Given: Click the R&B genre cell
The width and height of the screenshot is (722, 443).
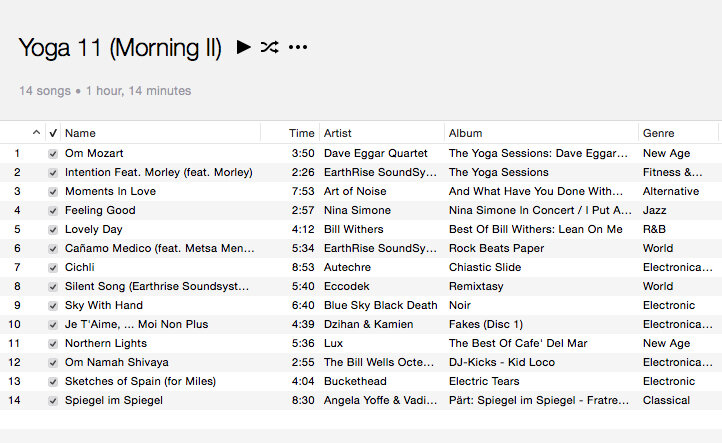Looking at the screenshot, I should [x=654, y=229].
